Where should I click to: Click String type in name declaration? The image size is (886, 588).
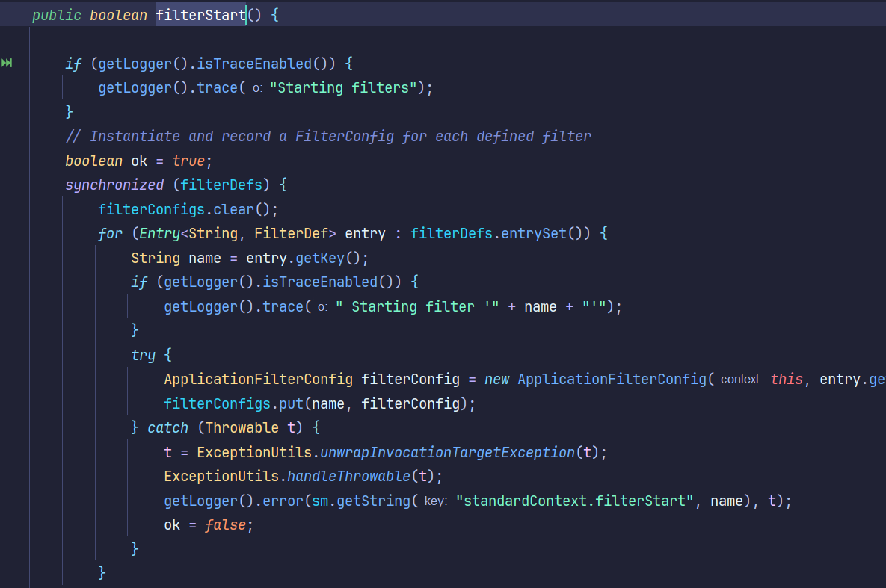(x=156, y=258)
